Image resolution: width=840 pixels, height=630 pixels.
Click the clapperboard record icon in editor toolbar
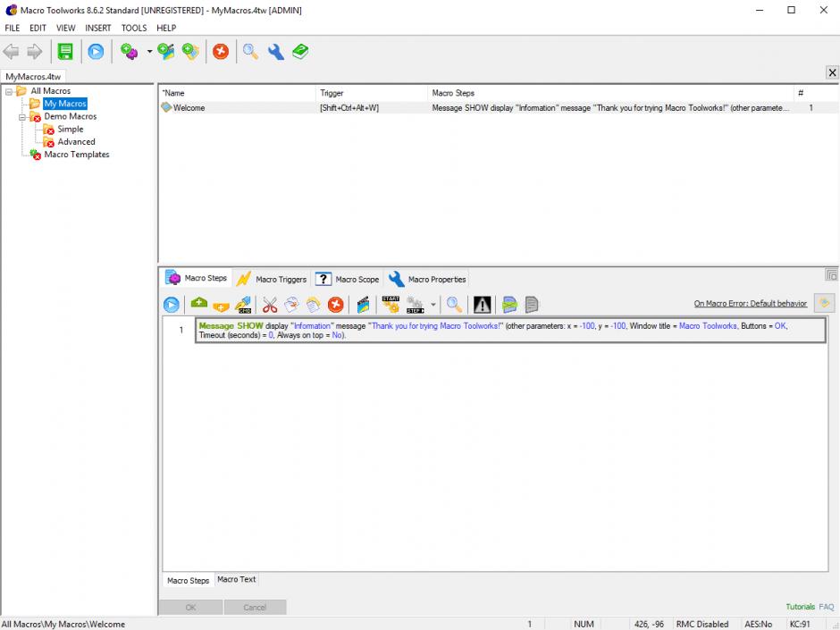363,305
